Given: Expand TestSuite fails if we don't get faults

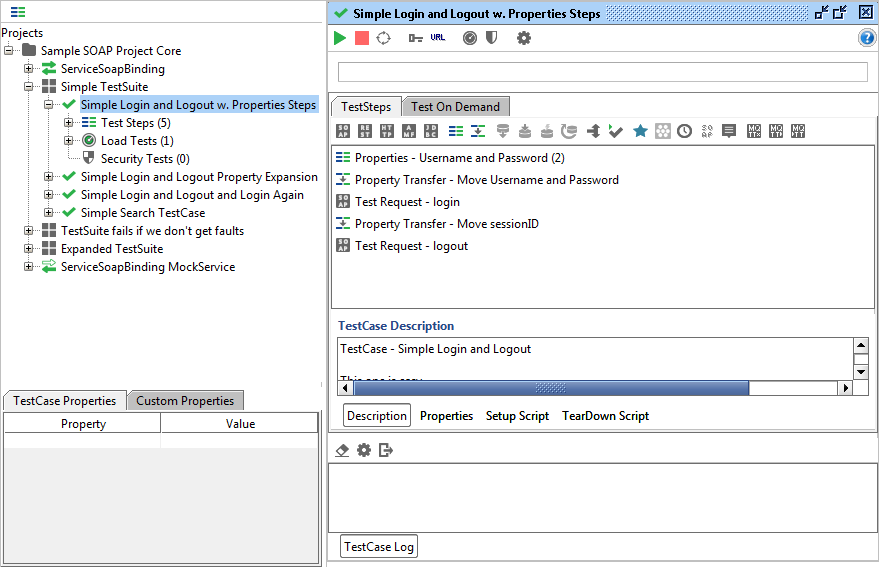Looking at the screenshot, I should (29, 231).
